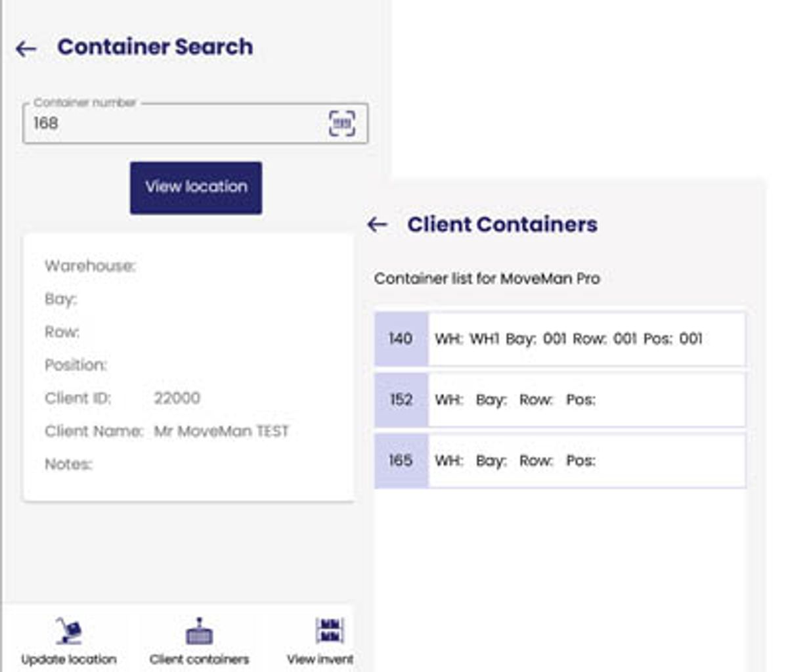The image size is (788, 672).
Task: Click client name Mr MoveMan TEST
Action: point(221,432)
